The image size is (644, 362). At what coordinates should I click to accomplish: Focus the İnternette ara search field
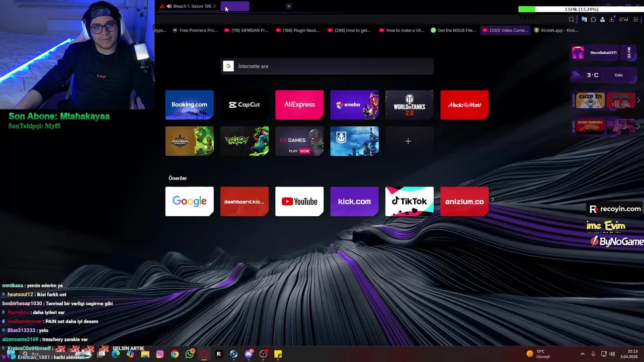pyautogui.click(x=327, y=66)
